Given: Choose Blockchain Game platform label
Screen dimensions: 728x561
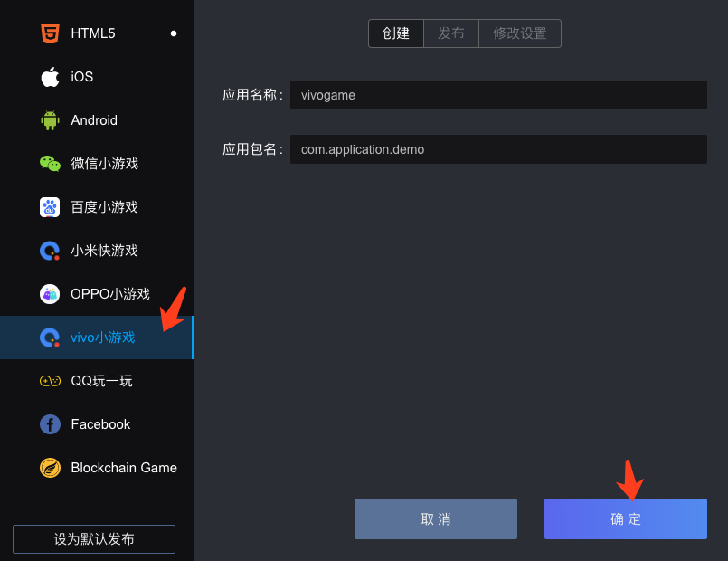Looking at the screenshot, I should tap(124, 468).
